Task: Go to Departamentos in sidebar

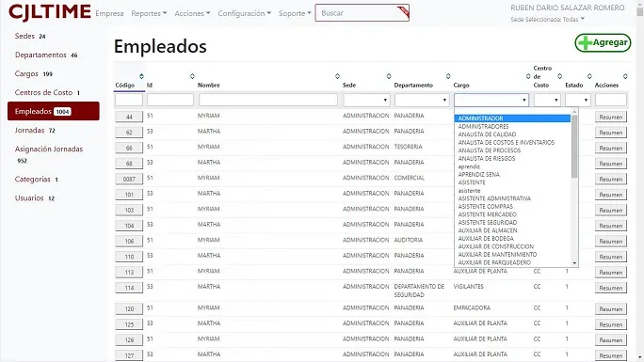Action: tap(46, 55)
